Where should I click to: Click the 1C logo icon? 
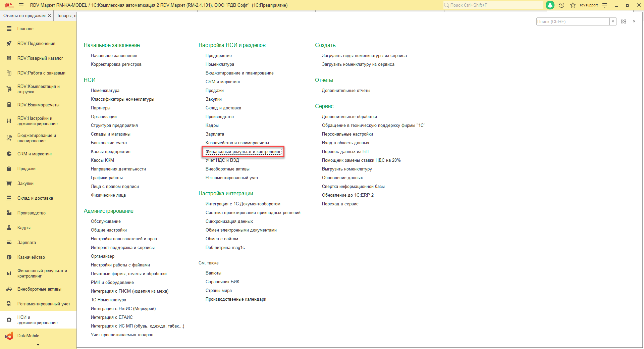9,5
